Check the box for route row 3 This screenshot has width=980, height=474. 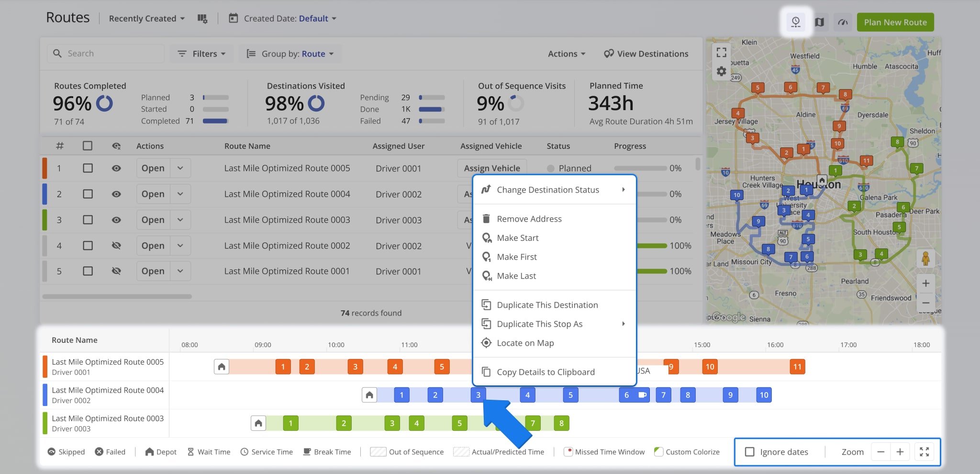click(x=88, y=220)
